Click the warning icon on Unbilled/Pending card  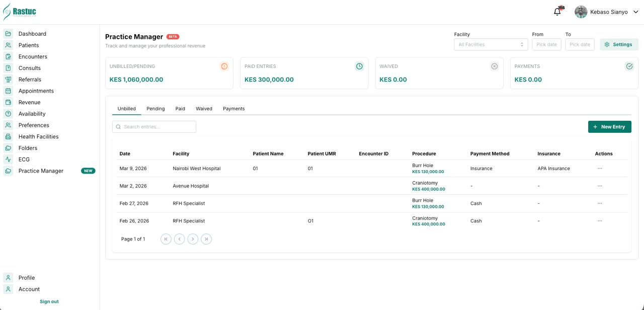click(224, 66)
